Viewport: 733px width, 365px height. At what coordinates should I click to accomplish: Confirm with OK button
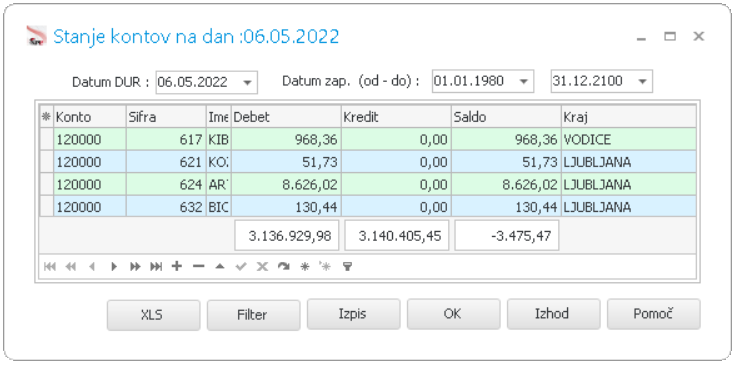[453, 314]
